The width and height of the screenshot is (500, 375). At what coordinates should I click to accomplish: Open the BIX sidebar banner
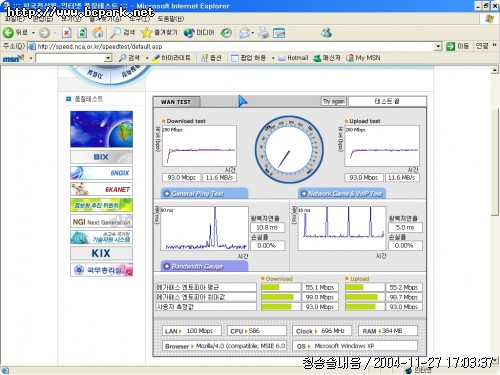tap(101, 157)
